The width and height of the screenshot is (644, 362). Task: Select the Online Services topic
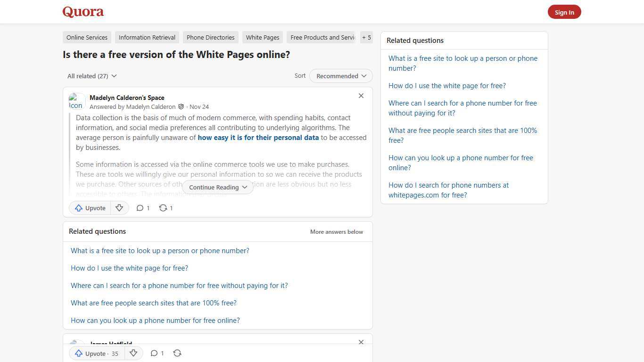(x=87, y=37)
